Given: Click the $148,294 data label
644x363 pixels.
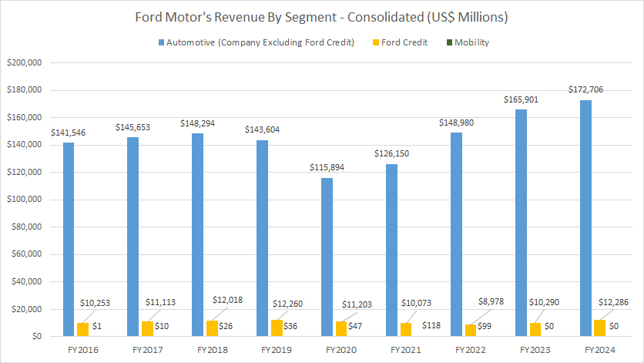Looking at the screenshot, I should pyautogui.click(x=197, y=123).
